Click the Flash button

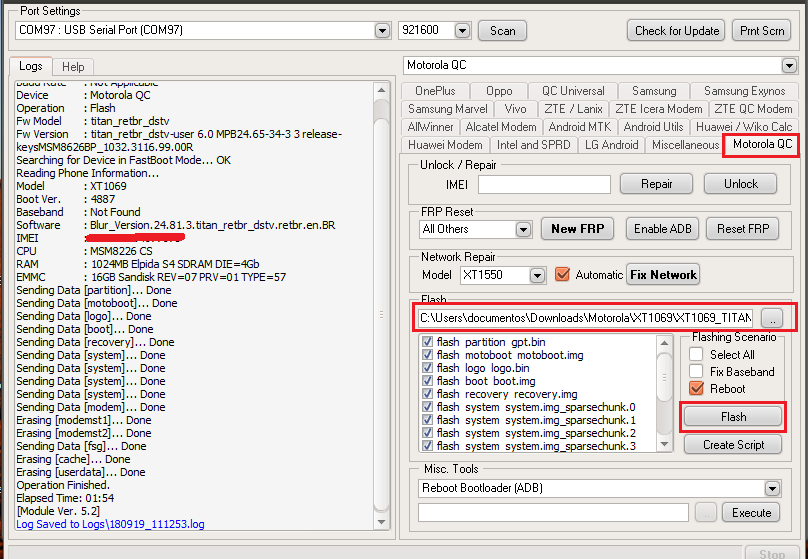[733, 417]
